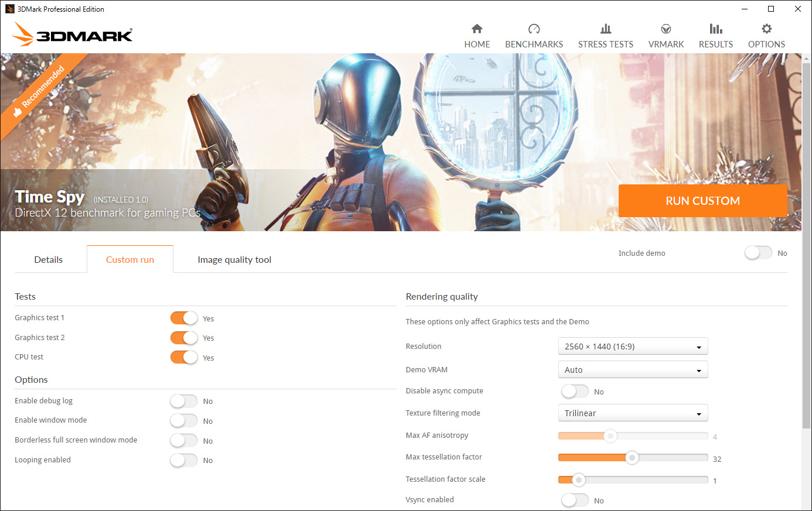This screenshot has width=812, height=511.
Task: Click the Options gear icon
Action: coord(766,29)
